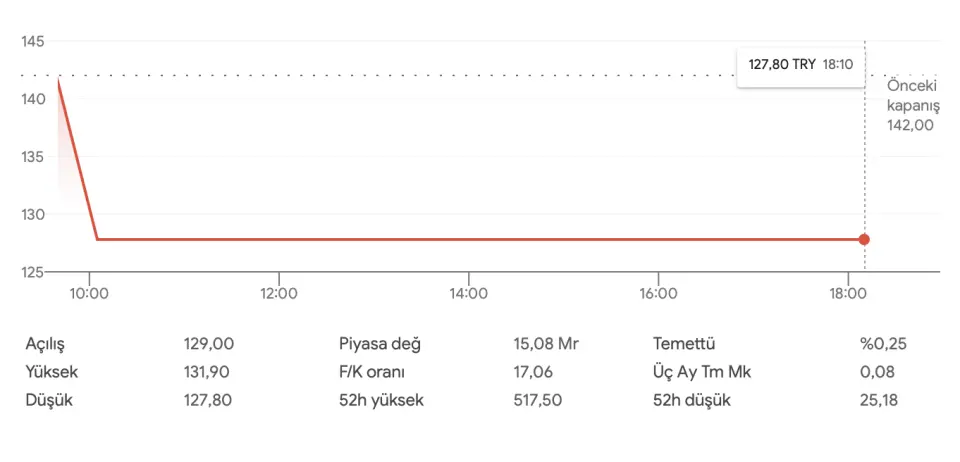Select the market cap value 15,08 Mr
Viewport: 960px width, 462px height.
tap(546, 344)
